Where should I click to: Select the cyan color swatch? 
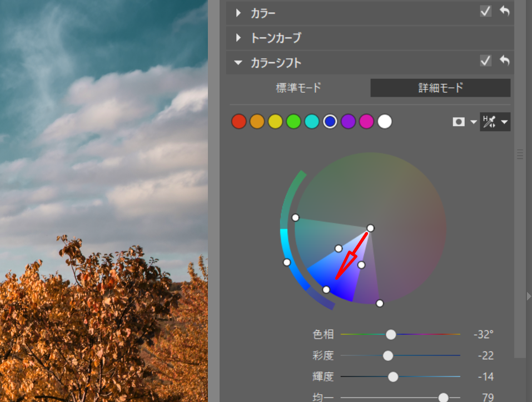(312, 122)
